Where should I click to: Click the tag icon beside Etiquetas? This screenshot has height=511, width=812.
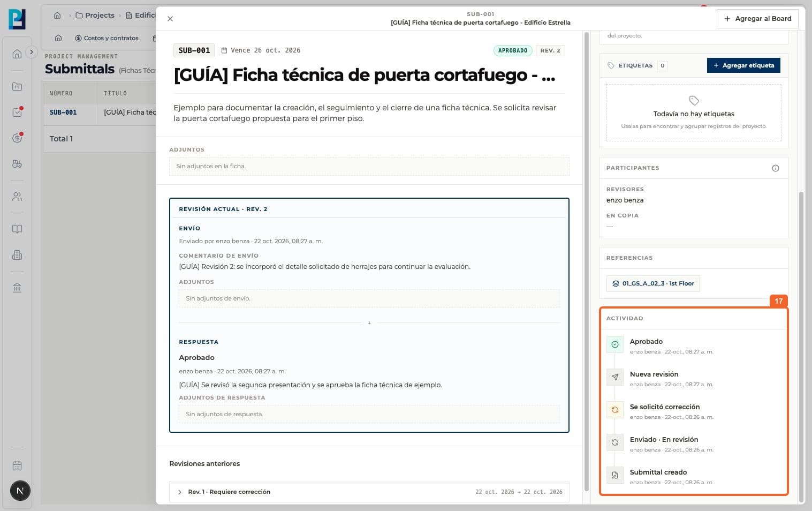pos(611,65)
